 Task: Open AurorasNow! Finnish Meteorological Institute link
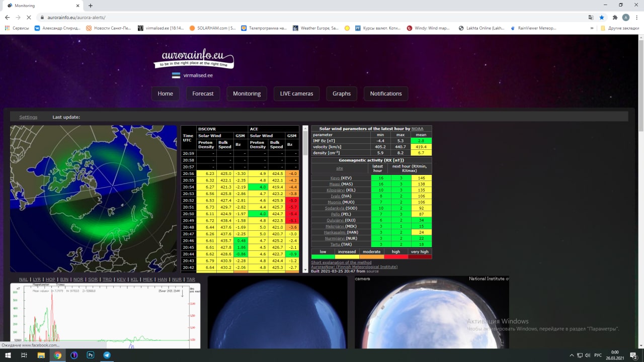tap(354, 267)
